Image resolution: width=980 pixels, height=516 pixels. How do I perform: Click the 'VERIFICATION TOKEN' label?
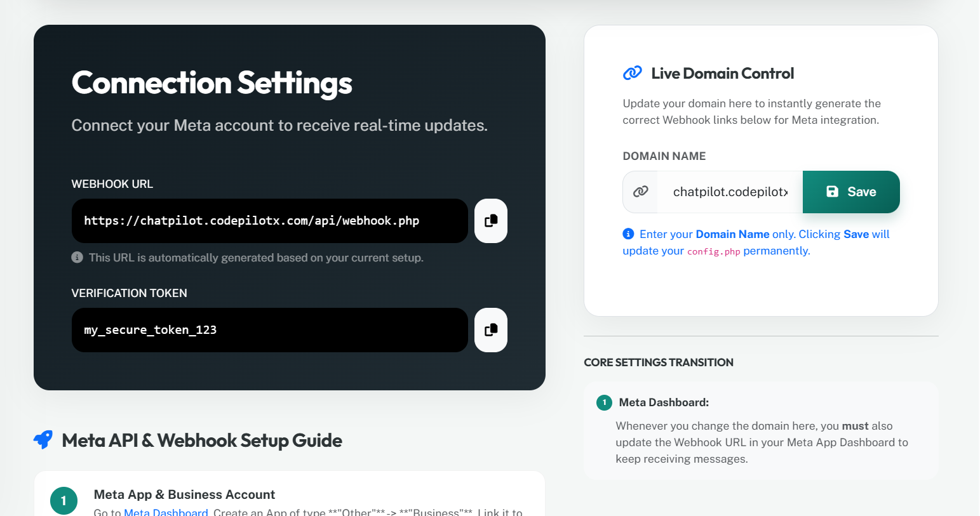(x=130, y=293)
